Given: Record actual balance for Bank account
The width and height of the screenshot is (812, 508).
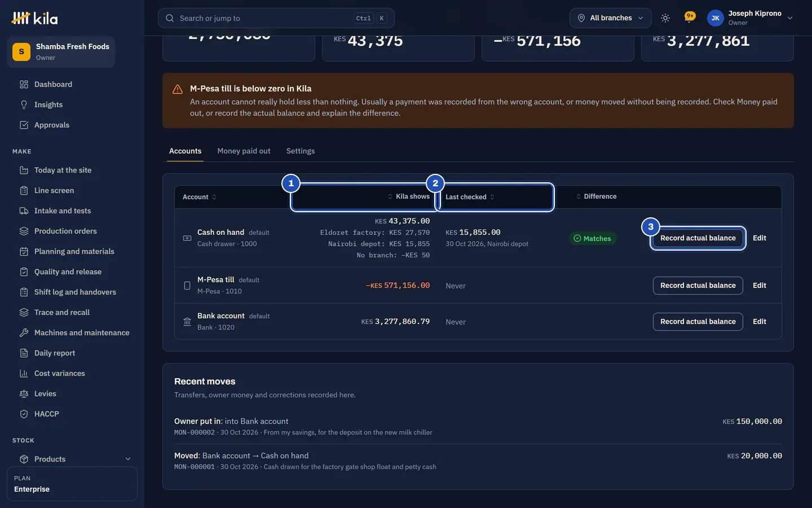Looking at the screenshot, I should click(x=698, y=322).
